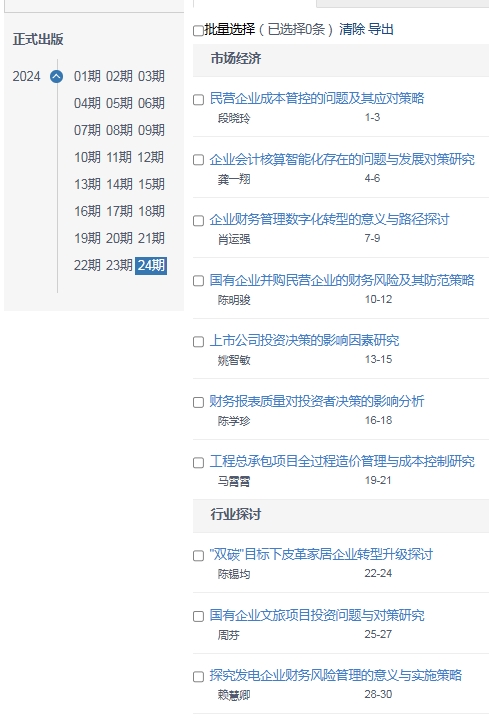Open article 工程总承包项目全过程造价管理与成本控制研究
Image resolution: width=489 pixels, height=720 pixels.
(x=342, y=461)
